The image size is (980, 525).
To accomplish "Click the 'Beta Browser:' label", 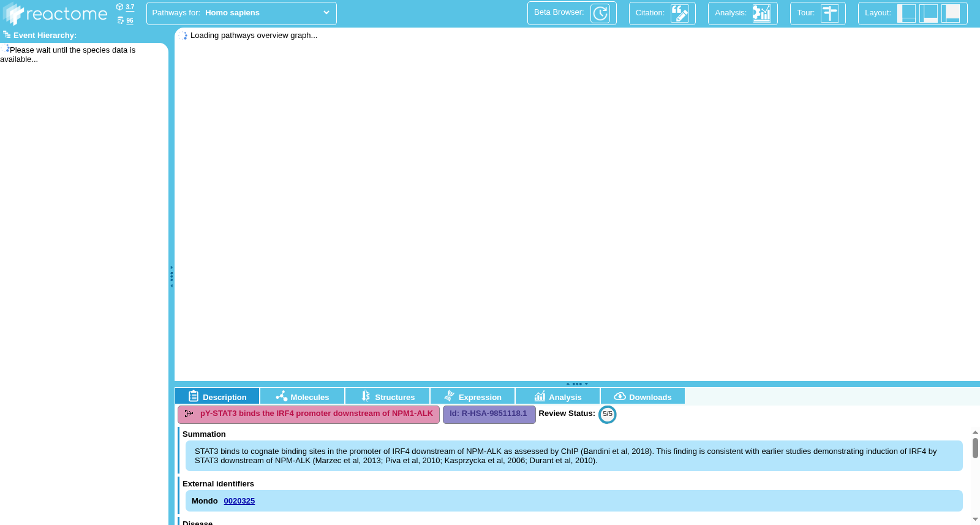I will [x=559, y=12].
